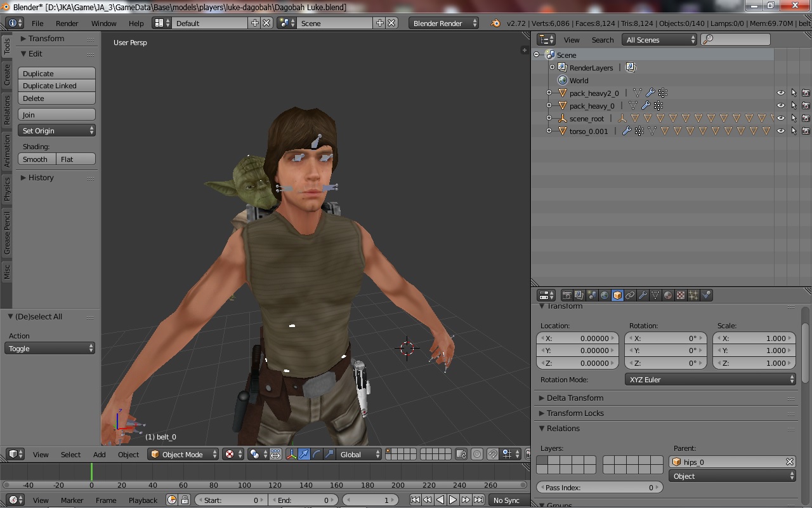This screenshot has width=812, height=508.
Task: Toggle selectability arrow of scene_root
Action: click(794, 118)
